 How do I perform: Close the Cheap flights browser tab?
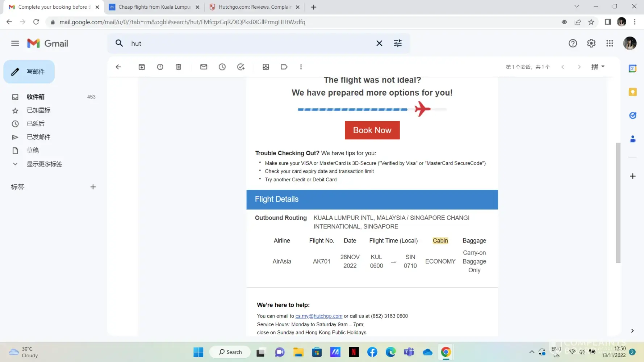(x=197, y=7)
